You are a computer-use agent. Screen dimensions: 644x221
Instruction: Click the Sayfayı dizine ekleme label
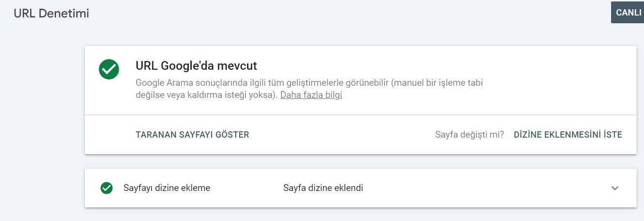click(167, 188)
